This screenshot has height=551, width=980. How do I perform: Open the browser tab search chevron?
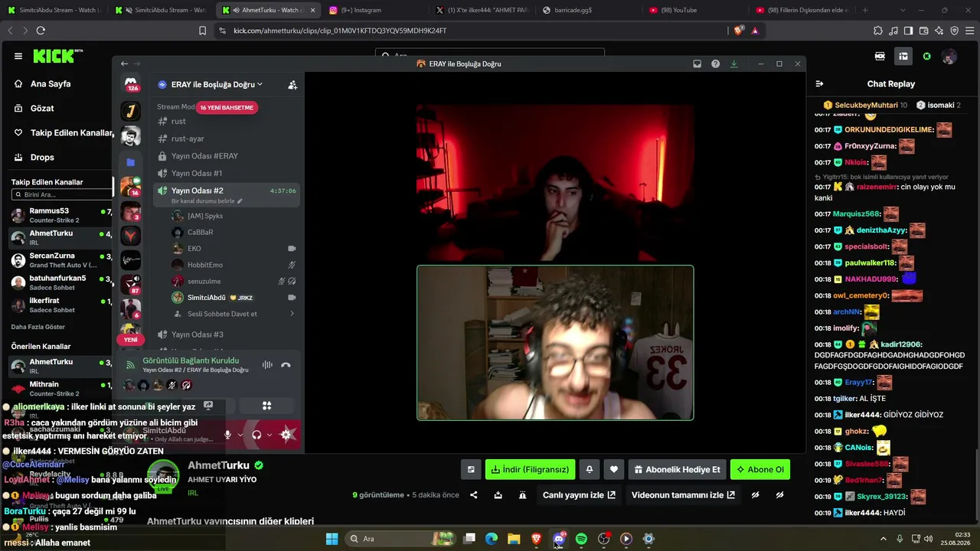[901, 10]
